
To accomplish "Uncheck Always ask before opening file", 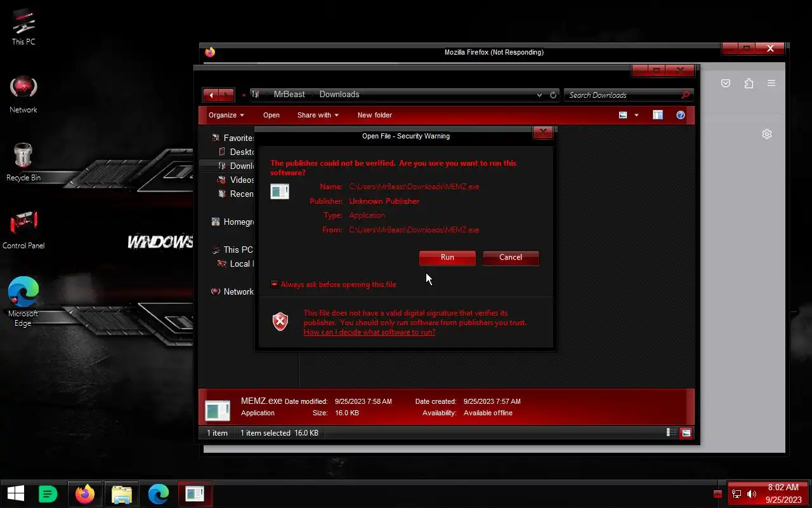I will click(274, 284).
